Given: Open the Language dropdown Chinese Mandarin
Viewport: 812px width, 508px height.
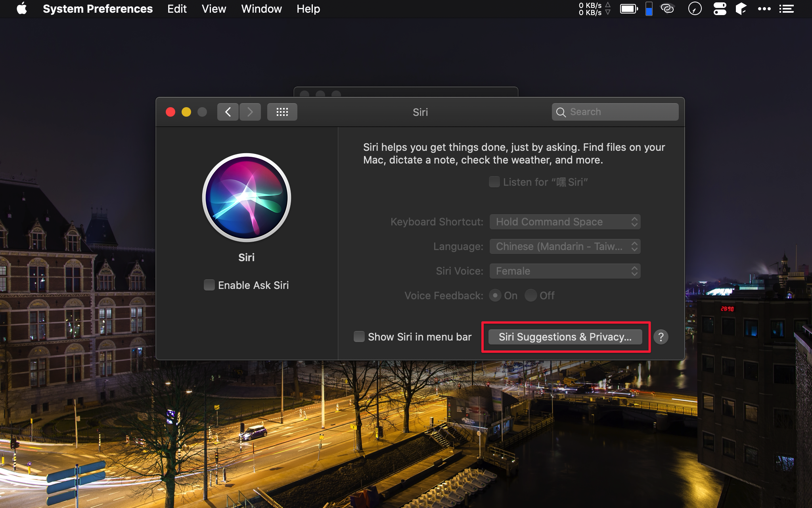Looking at the screenshot, I should pos(565,246).
